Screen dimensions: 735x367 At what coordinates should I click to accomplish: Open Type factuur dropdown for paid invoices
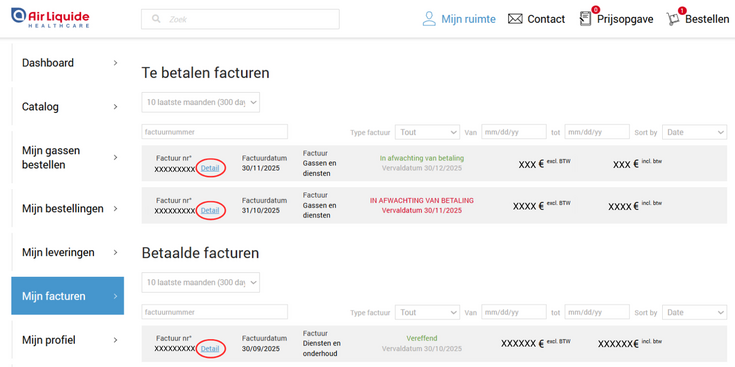(x=428, y=312)
